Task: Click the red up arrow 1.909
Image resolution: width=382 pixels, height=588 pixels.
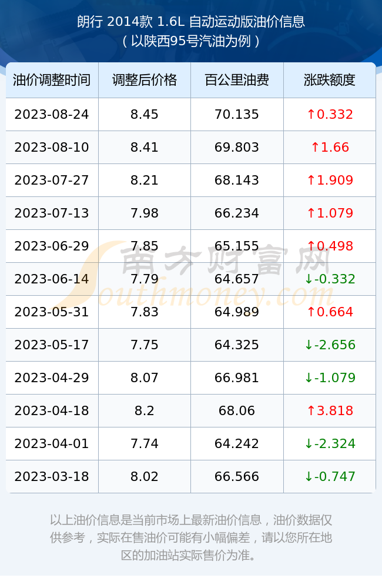Action: pos(311,181)
